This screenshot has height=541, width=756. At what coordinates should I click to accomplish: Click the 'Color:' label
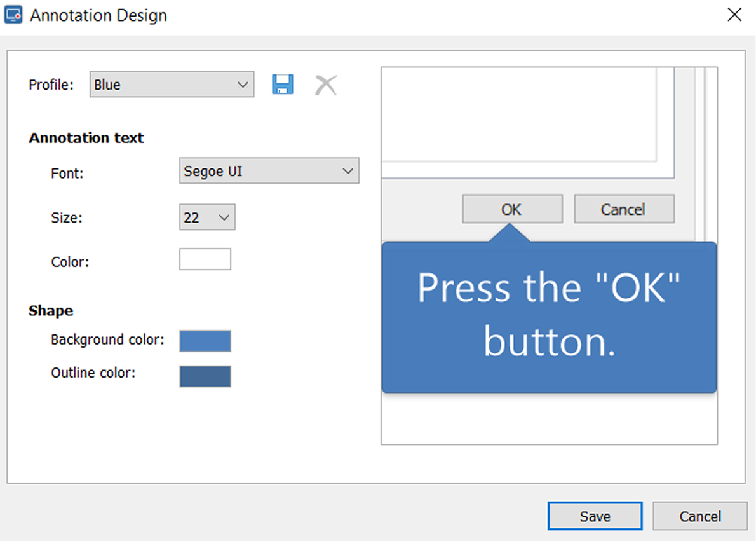[71, 262]
